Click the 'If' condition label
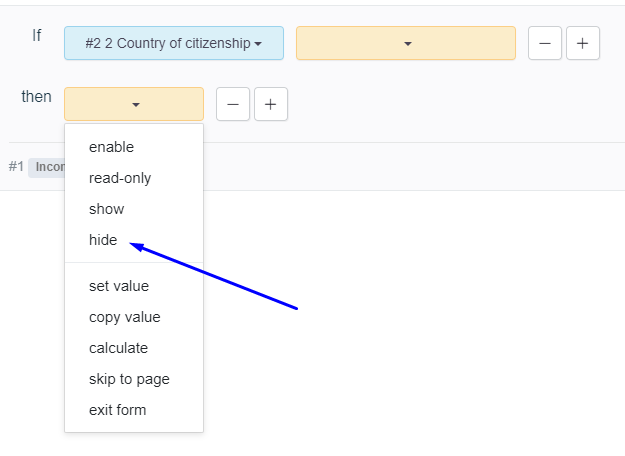Viewport: 625px width, 456px height. 37,36
